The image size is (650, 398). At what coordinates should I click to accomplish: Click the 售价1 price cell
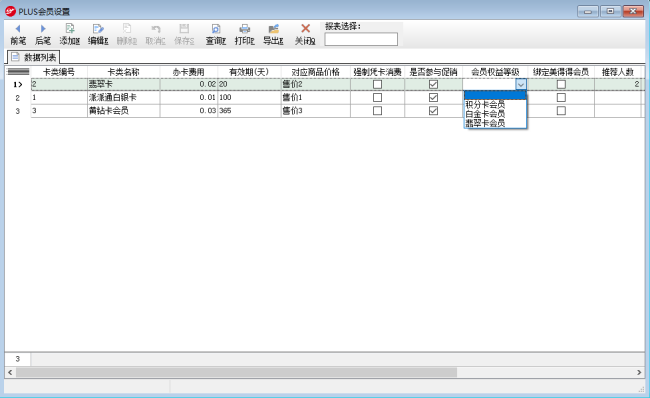click(315, 97)
